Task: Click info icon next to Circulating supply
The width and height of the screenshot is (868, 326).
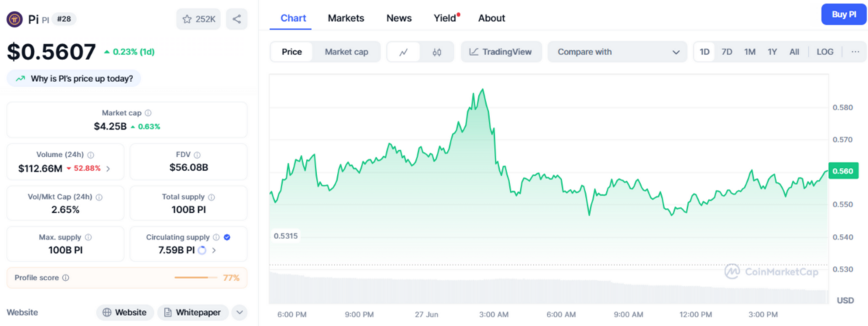Action: point(216,238)
